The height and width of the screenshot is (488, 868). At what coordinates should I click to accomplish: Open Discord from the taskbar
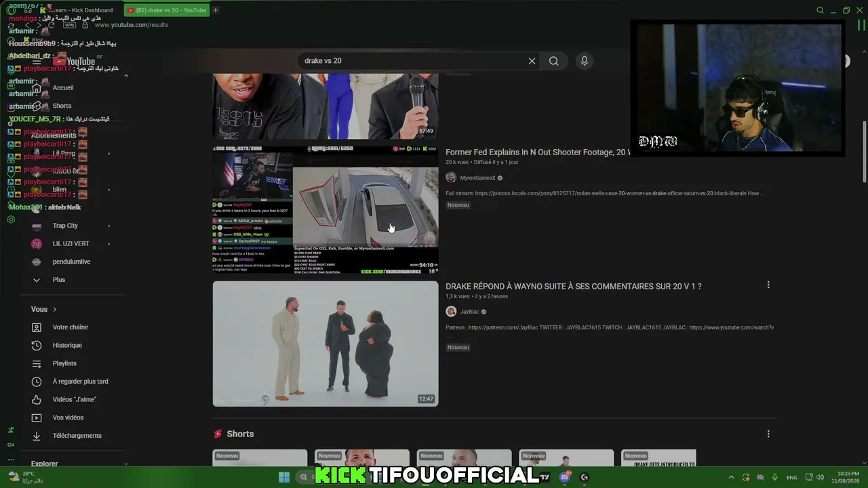[565, 477]
